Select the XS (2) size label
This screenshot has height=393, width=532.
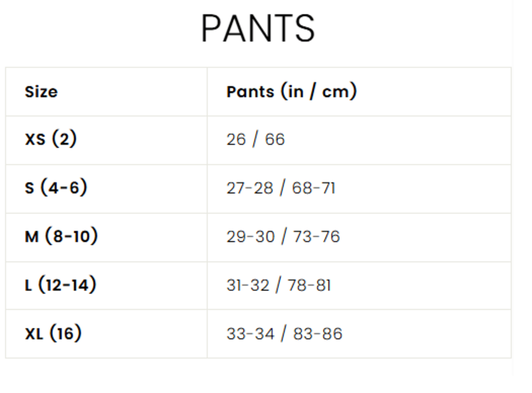(51, 140)
